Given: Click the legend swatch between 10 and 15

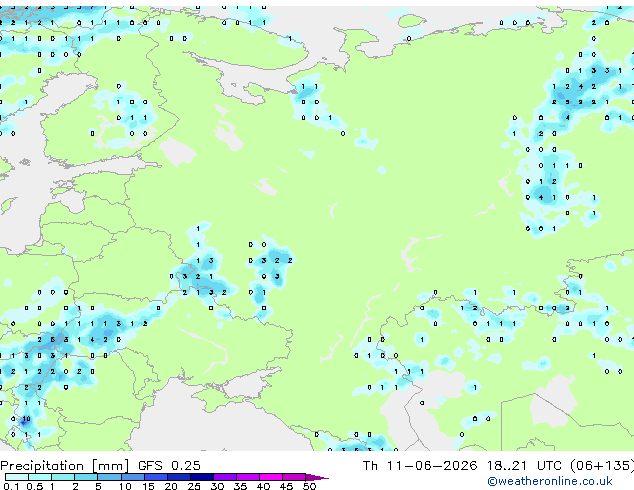Looking at the screenshot, I should 133,477.
